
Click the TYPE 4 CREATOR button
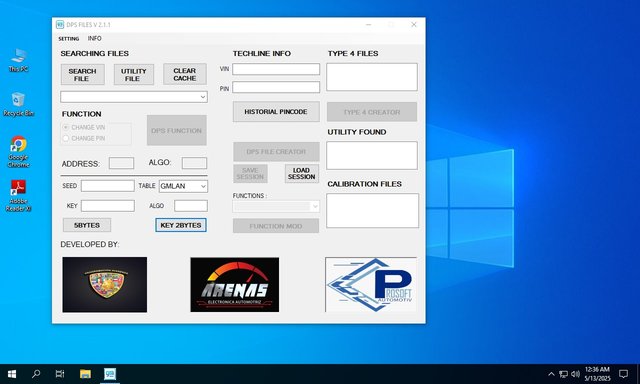click(372, 112)
